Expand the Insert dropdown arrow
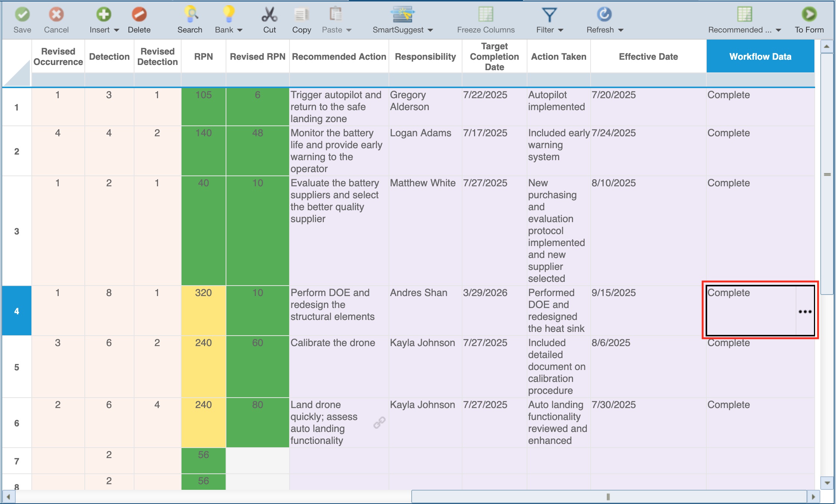The height and width of the screenshot is (504, 836). pos(116,30)
